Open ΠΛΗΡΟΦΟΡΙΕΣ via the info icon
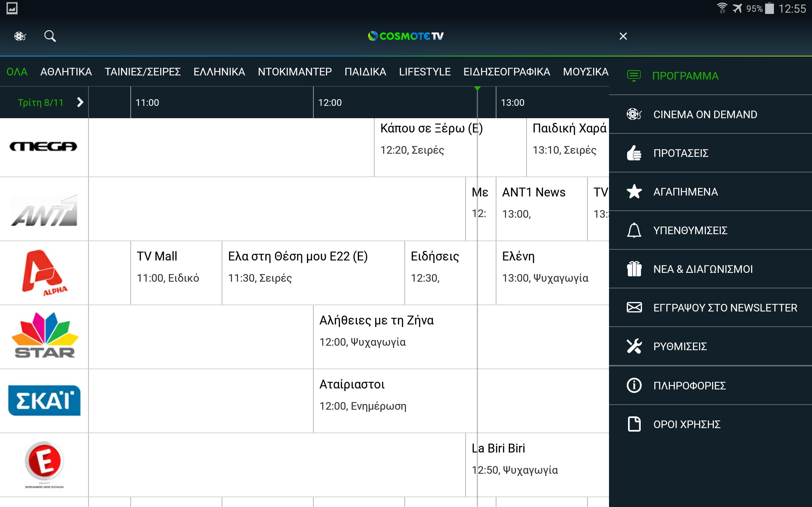Viewport: 812px width, 507px height. click(634, 385)
